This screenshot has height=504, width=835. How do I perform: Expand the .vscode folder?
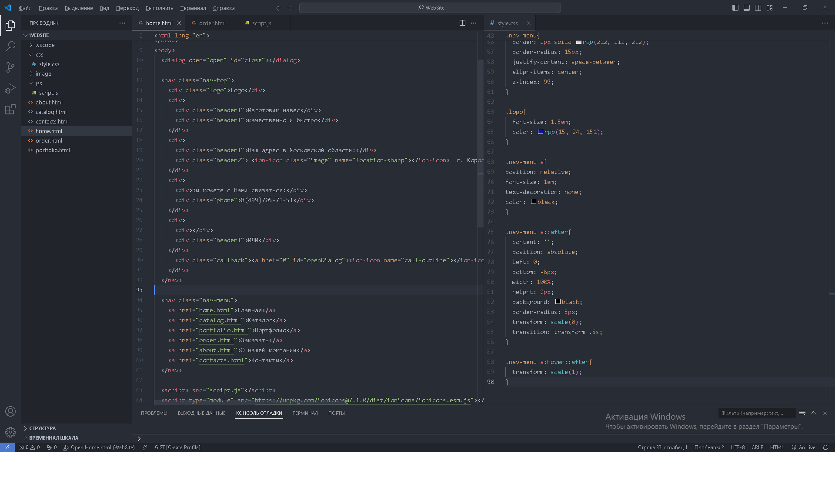pyautogui.click(x=77, y=45)
